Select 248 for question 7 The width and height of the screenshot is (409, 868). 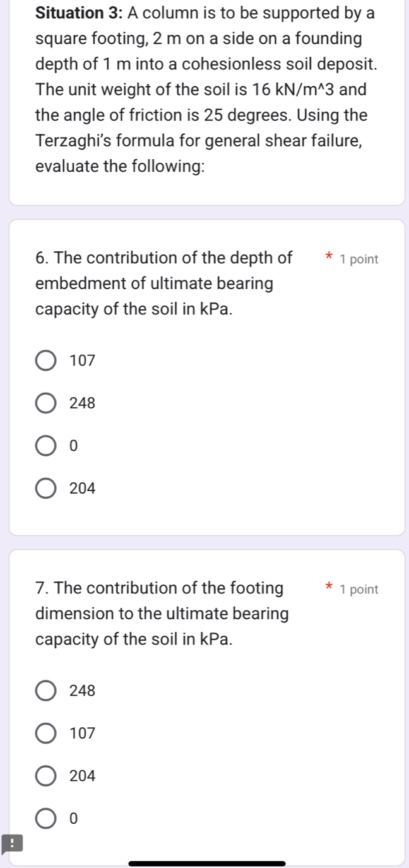(x=46, y=691)
